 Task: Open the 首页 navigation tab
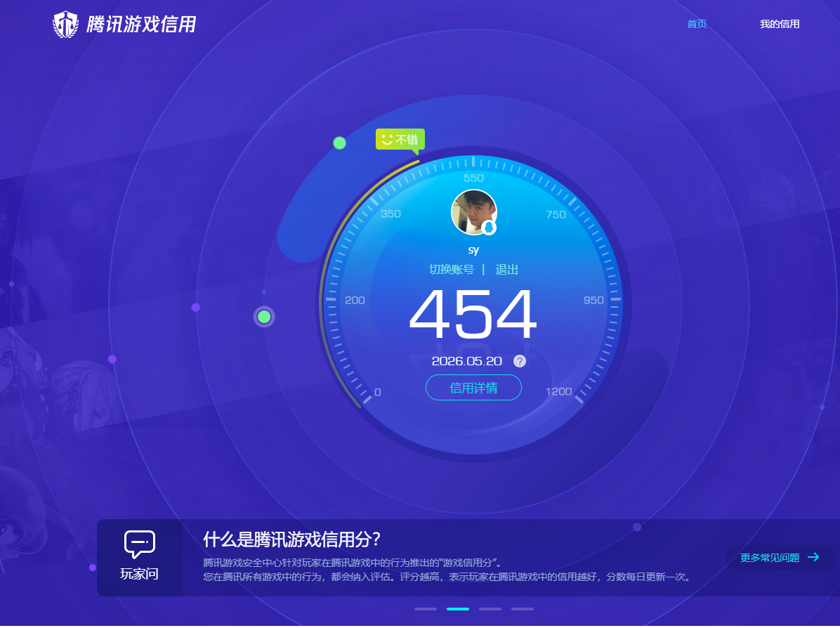pyautogui.click(x=697, y=24)
